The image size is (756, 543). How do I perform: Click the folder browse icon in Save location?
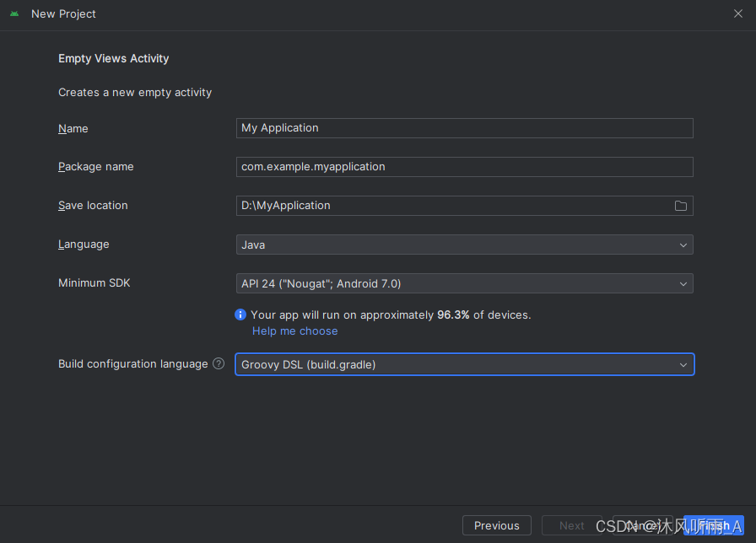click(680, 206)
